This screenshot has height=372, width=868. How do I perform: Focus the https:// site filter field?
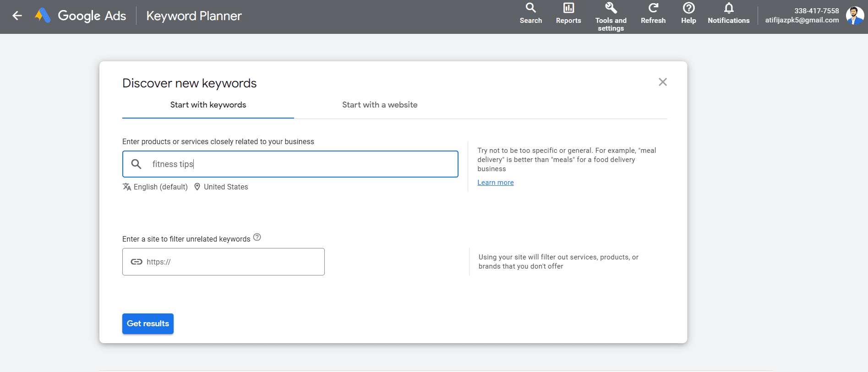click(x=224, y=262)
